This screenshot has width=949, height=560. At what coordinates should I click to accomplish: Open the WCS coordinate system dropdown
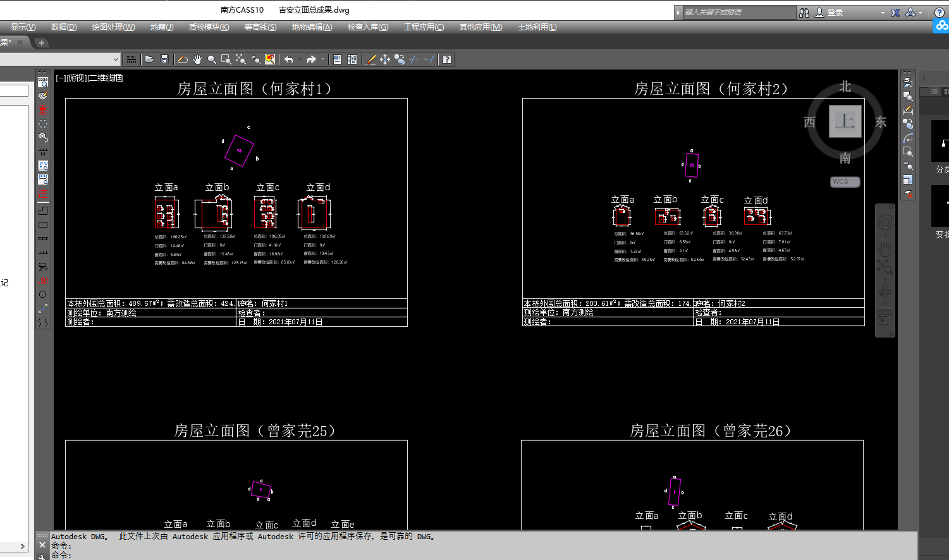[845, 182]
